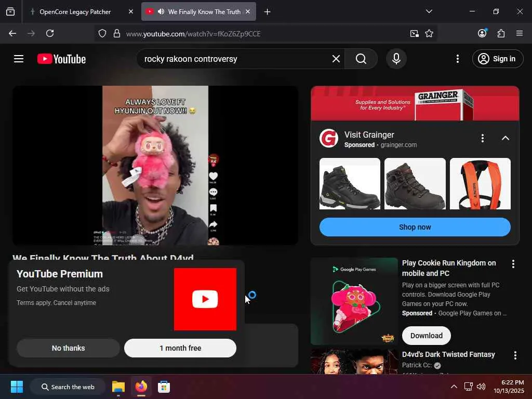The image size is (532, 399).
Task: Open Play Cookie Run Kingdom ad title
Action: (x=449, y=268)
